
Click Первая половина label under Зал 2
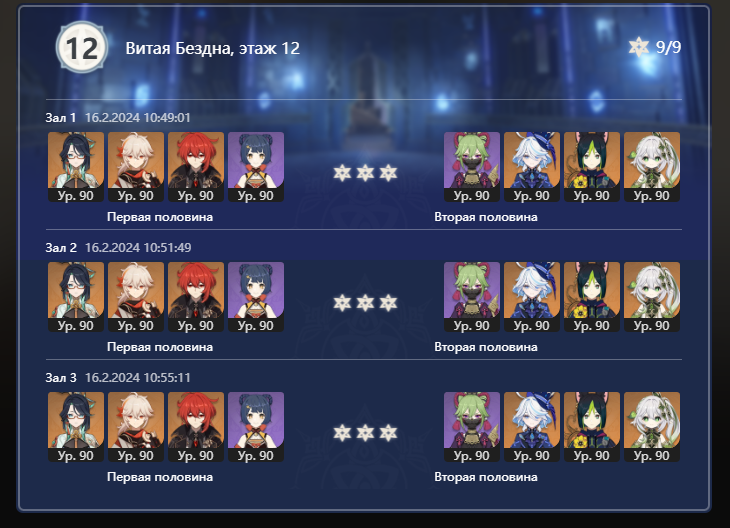coord(160,347)
